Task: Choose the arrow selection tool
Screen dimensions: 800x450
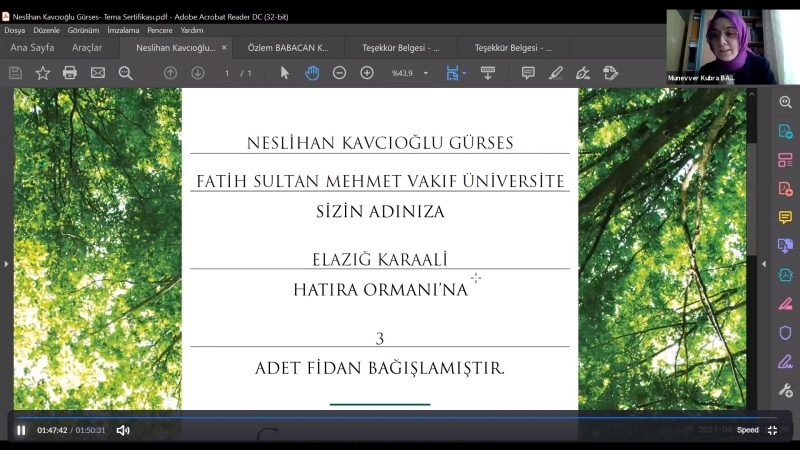Action: pyautogui.click(x=285, y=73)
